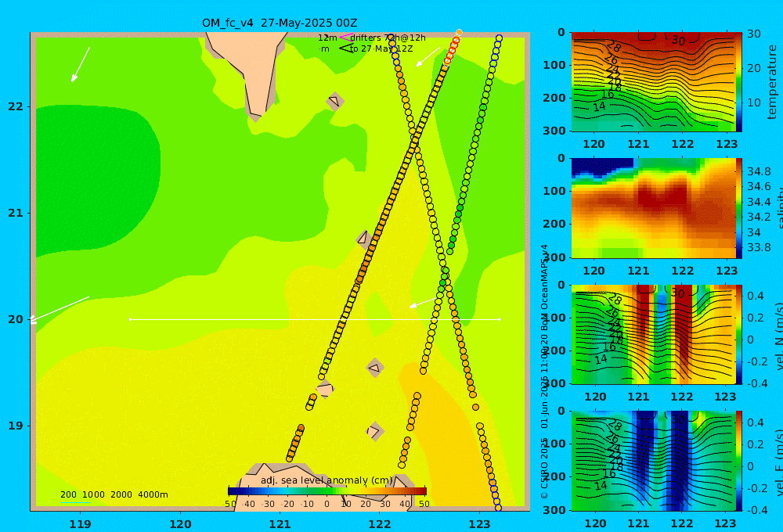The width and height of the screenshot is (783, 532).
Task: Click the red drifter circles at the top of the track
Action: tap(452, 49)
